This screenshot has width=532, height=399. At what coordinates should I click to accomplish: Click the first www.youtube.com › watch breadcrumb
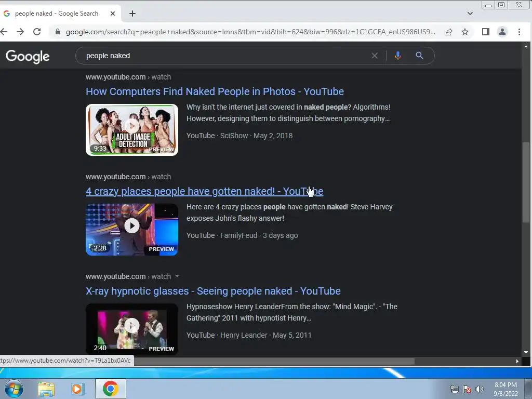coord(128,77)
